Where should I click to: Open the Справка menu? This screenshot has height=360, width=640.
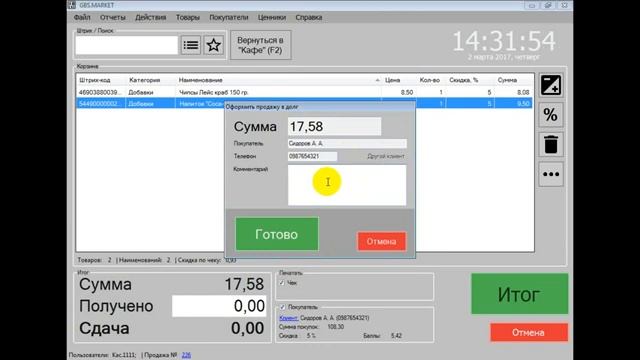click(309, 18)
